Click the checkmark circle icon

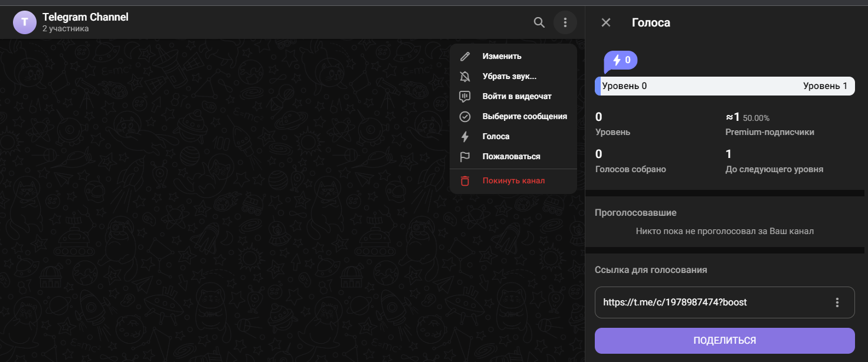(x=465, y=117)
